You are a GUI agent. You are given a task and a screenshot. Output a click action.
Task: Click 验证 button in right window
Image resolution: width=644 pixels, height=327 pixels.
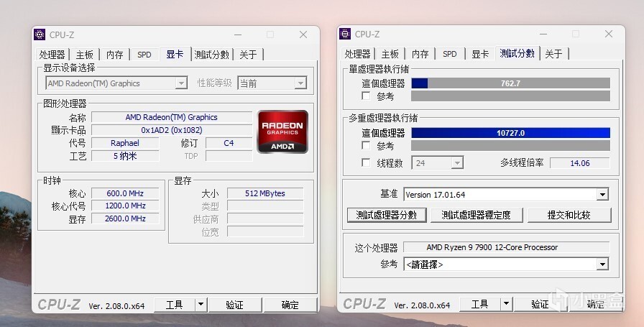[x=540, y=304]
